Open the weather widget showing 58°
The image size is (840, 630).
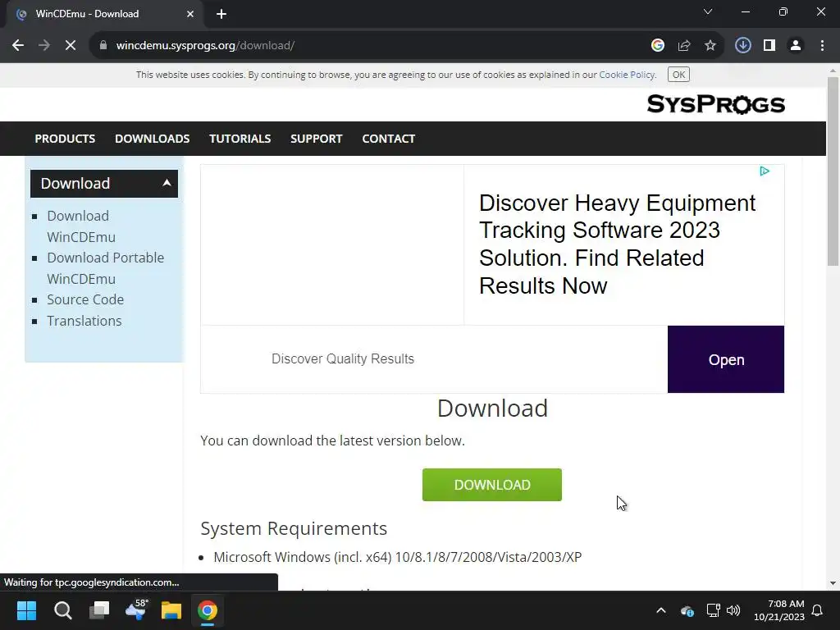point(136,610)
